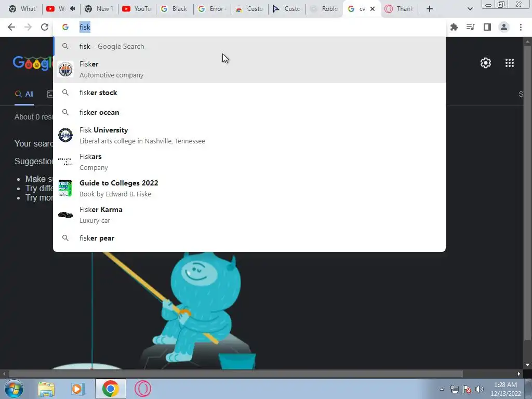Switch to the 'Roblo' tab

[324, 9]
